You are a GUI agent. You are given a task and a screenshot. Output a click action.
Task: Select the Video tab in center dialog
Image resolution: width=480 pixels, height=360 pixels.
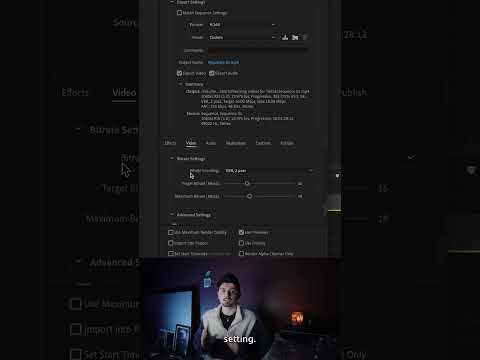coord(191,143)
